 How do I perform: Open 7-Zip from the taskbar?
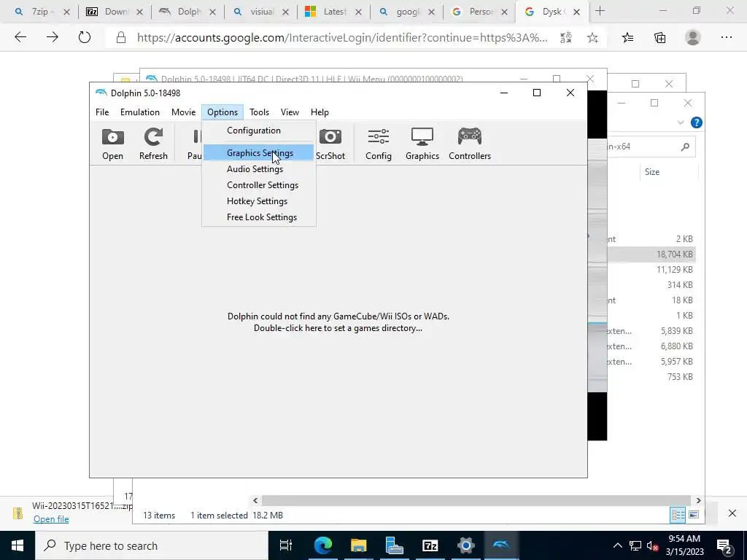coord(430,545)
